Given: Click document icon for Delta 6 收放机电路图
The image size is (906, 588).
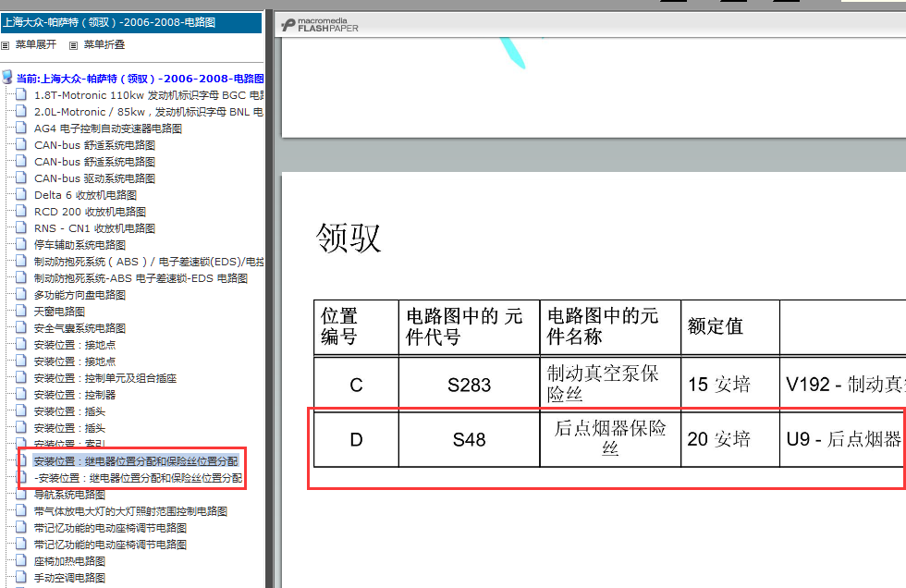Looking at the screenshot, I should coord(21,194).
